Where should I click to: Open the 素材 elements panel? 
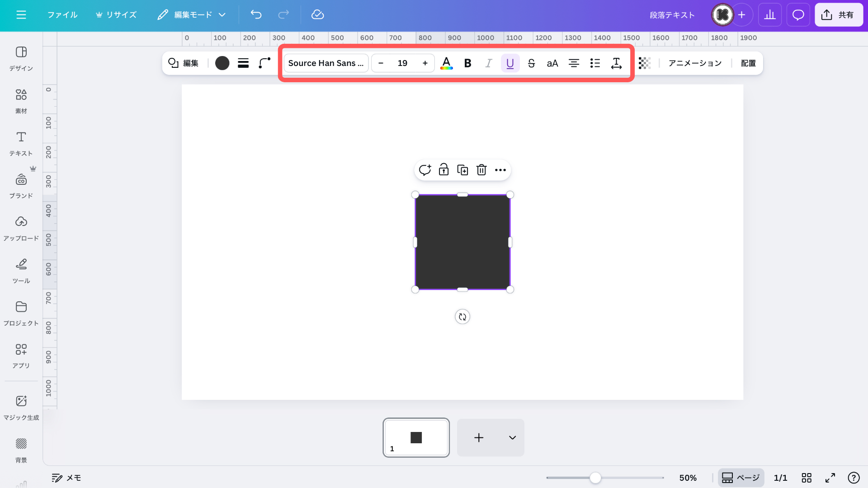pyautogui.click(x=21, y=101)
